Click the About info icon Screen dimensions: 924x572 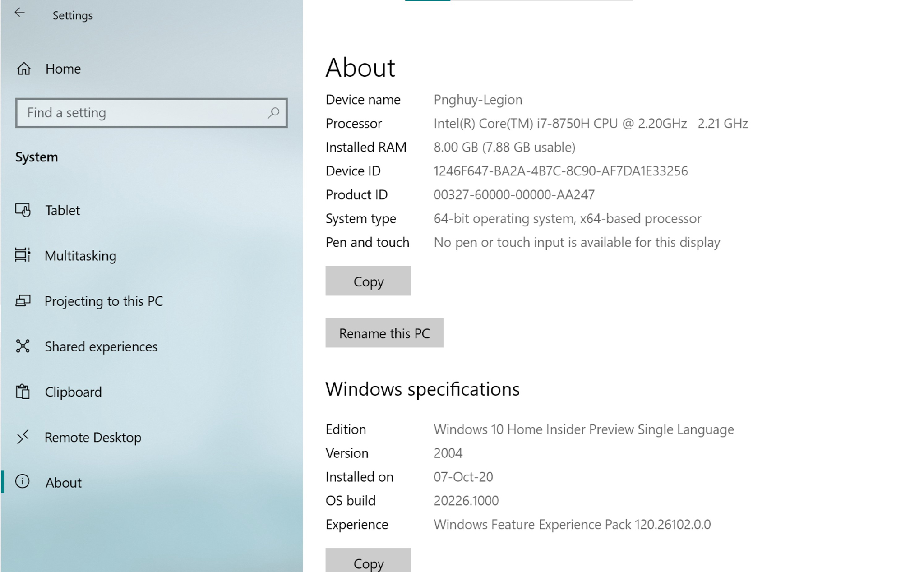tap(23, 482)
